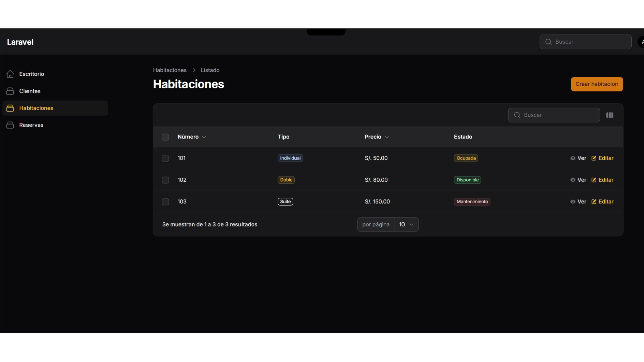The height and width of the screenshot is (362, 644).
Task: Open the per-page results dropdown
Action: tap(406, 224)
